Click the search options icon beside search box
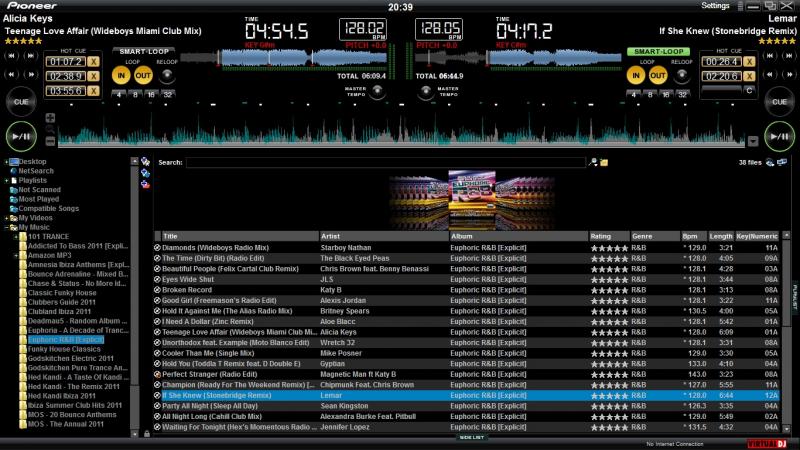The width and height of the screenshot is (800, 450). 593,162
